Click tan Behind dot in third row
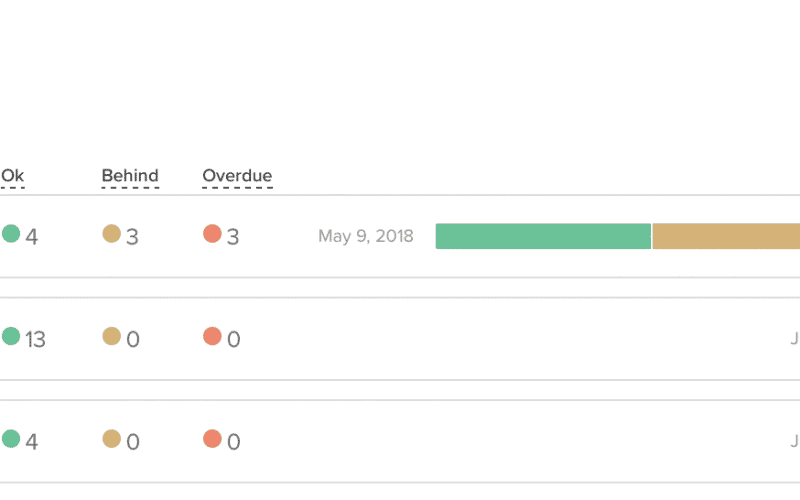 click(112, 438)
